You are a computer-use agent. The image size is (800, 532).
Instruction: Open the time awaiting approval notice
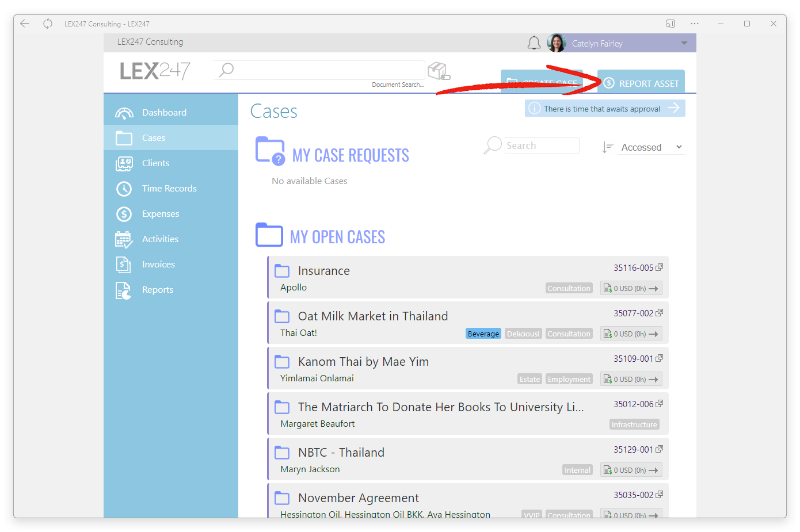pyautogui.click(x=605, y=108)
